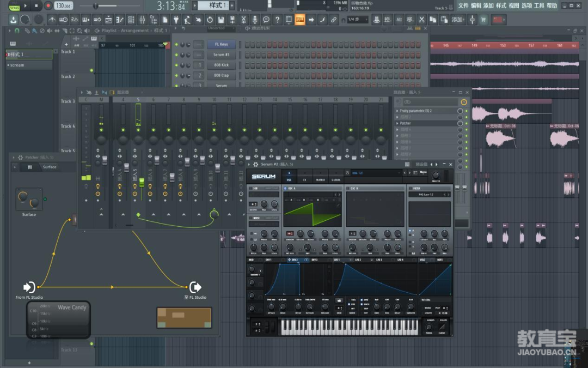Select the playlist pencil draw tool
The image size is (588, 368).
[27, 31]
